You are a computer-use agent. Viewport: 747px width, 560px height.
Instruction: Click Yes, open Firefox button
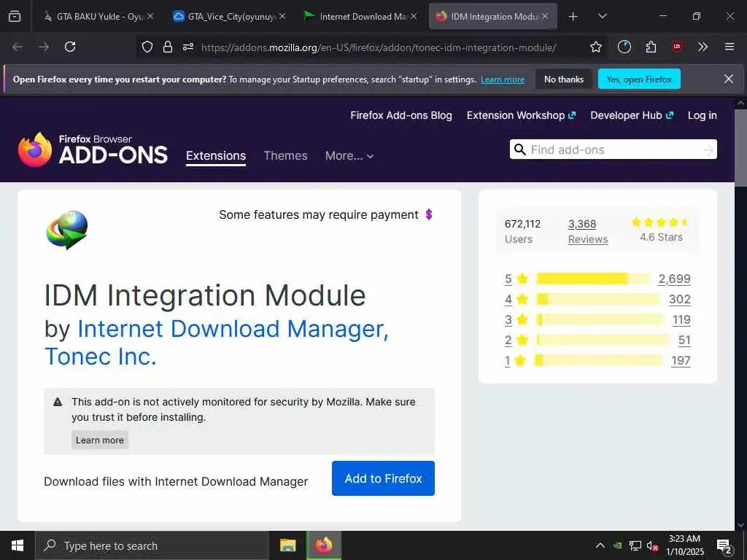639,79
